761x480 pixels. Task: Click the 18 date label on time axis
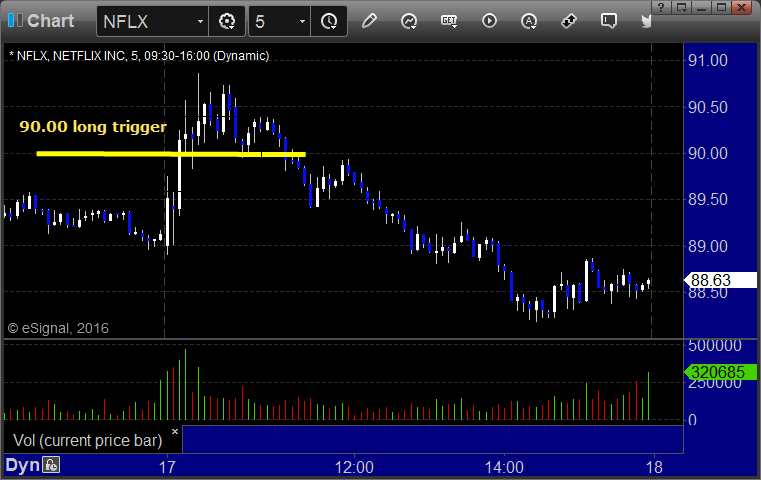[x=654, y=467]
